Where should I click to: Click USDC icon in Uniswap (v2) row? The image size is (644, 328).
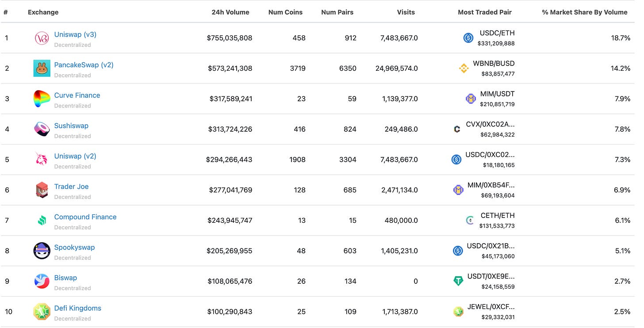tap(456, 159)
